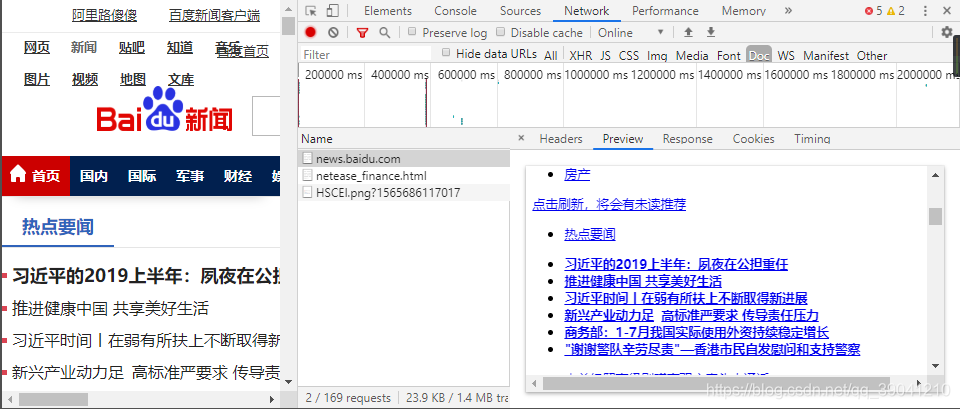Click the export HAR download arrow icon

(x=711, y=32)
